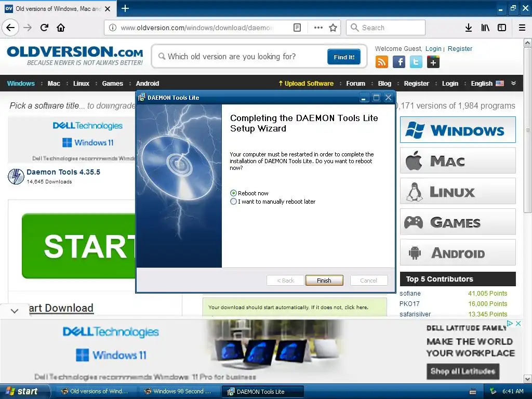This screenshot has width=532, height=399.
Task: Click the page vertical scrollbar thumb
Action: (528, 130)
